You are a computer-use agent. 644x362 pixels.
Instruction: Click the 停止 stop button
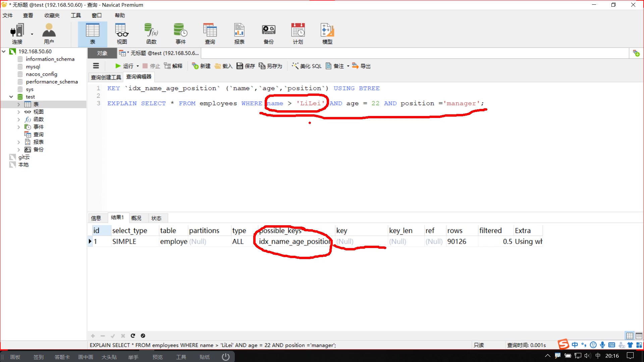click(151, 66)
